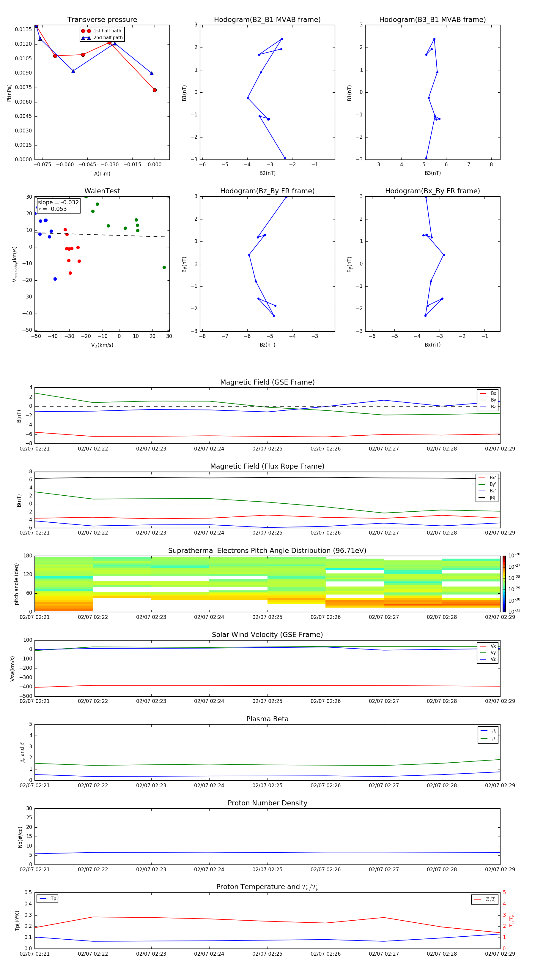The image size is (535, 980).
Task: Click the 0.0135 tick on Pt axis
Action: pos(23,29)
